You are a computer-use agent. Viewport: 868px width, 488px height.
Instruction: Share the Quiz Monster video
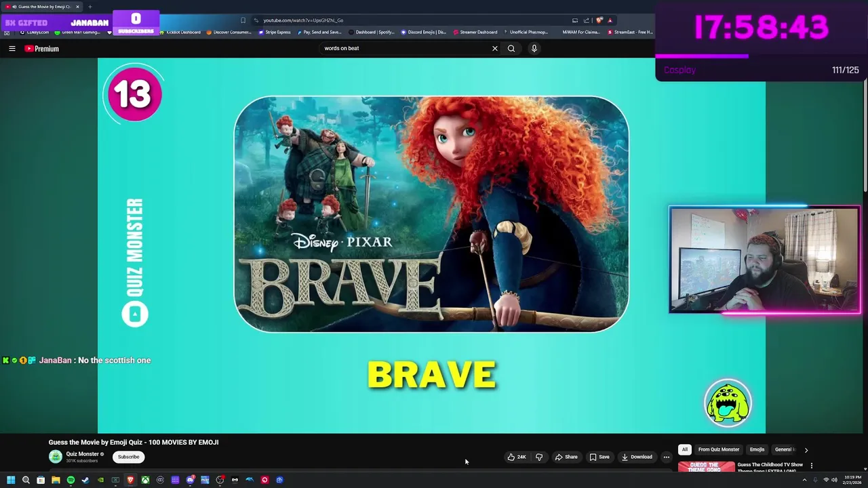pyautogui.click(x=566, y=457)
